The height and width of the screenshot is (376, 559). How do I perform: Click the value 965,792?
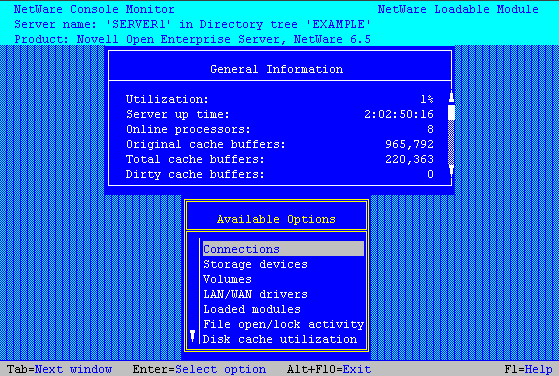click(409, 144)
